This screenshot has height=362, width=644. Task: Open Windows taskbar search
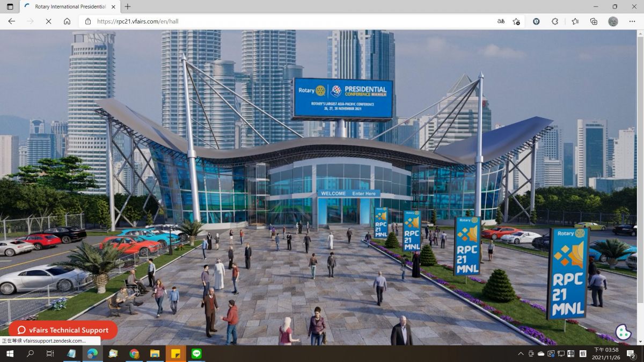[30, 353]
